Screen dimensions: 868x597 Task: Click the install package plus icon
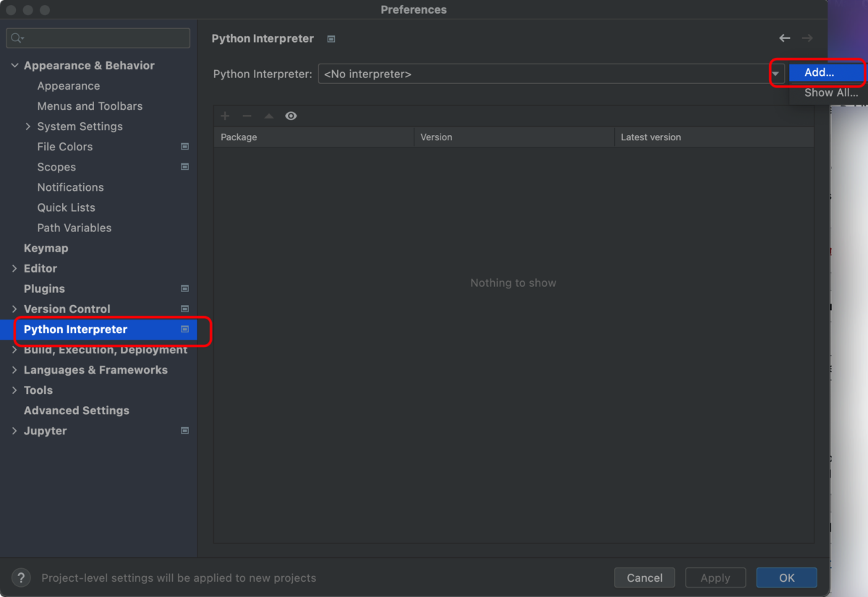(225, 116)
